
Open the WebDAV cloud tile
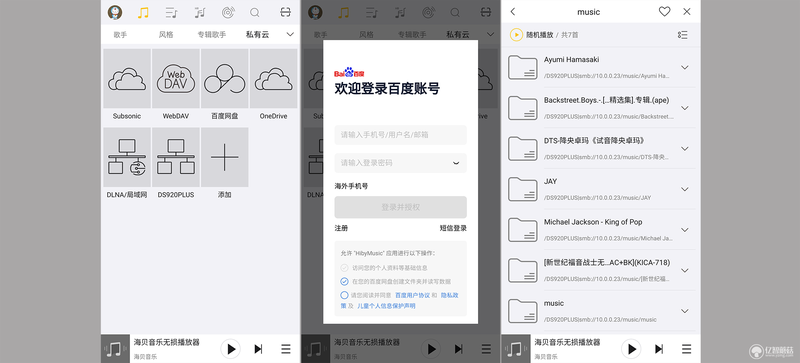176,78
